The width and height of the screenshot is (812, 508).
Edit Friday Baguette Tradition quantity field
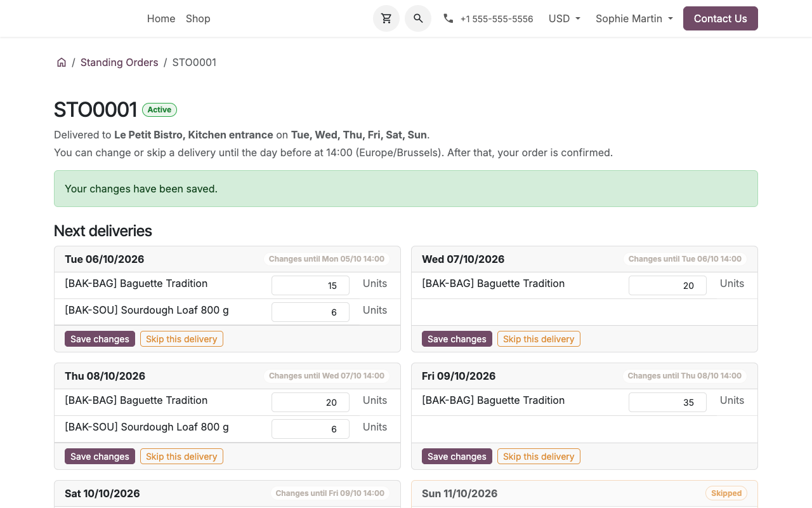[x=667, y=403]
